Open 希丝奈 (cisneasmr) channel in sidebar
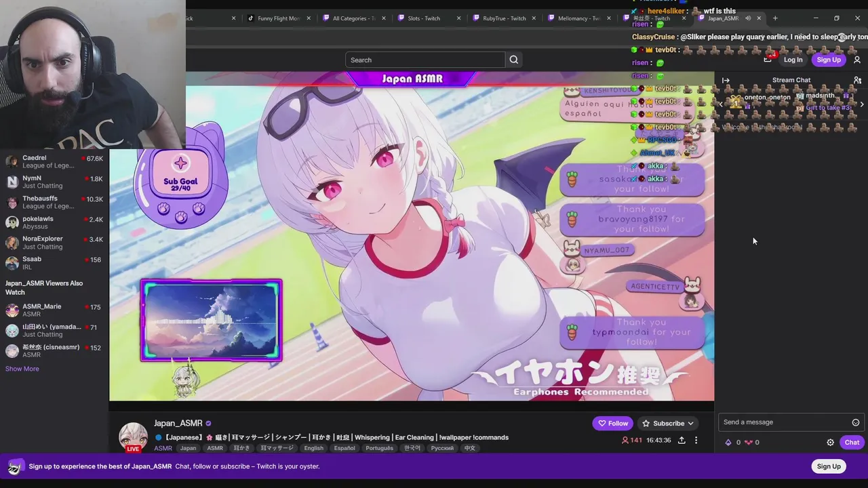The width and height of the screenshot is (868, 488). click(x=54, y=351)
